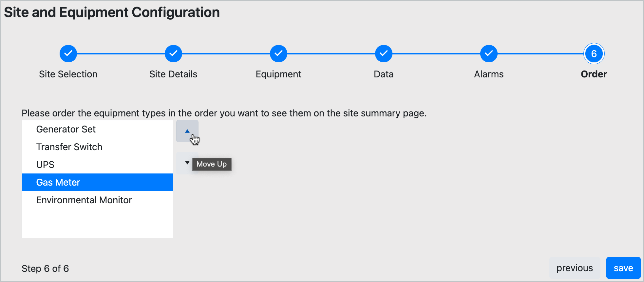Select Transfer Switch in the list

69,147
